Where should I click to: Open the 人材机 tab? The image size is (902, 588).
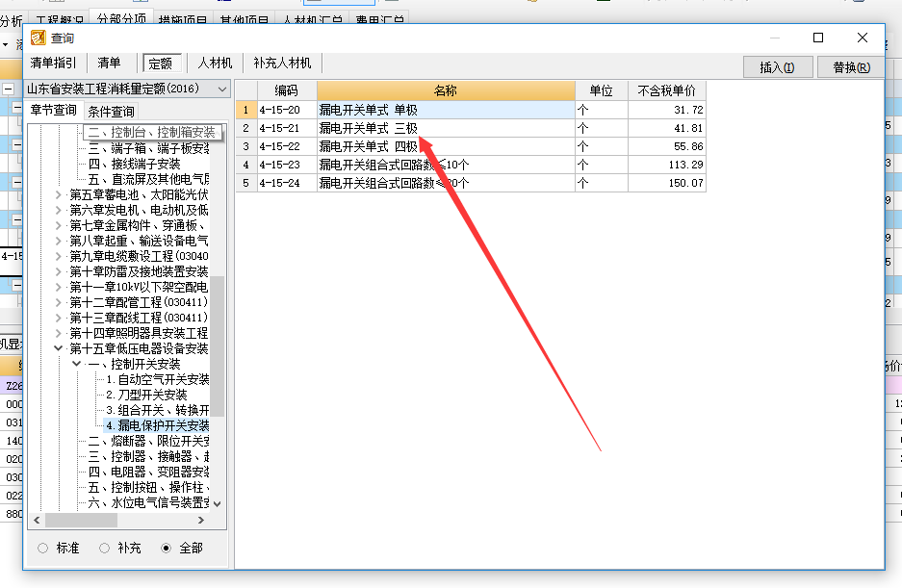(215, 63)
